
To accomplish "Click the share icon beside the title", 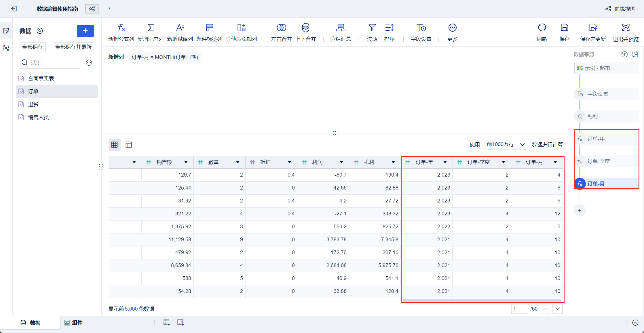I will coord(92,9).
